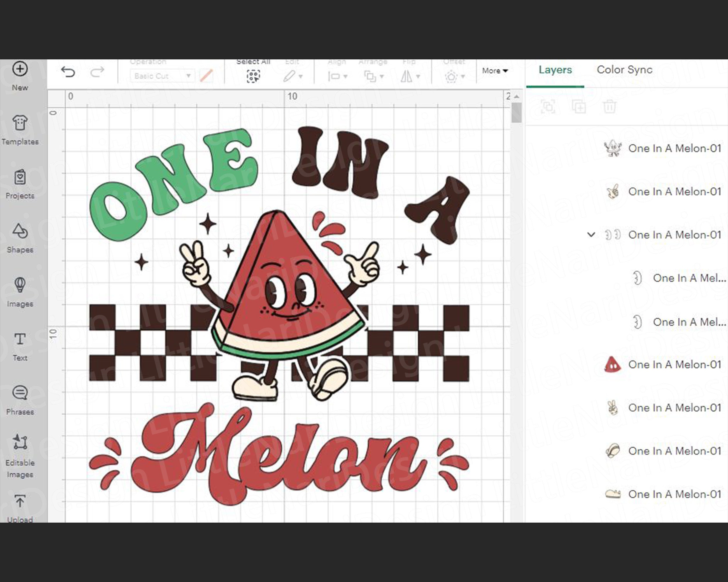728x582 pixels.
Task: Open the Offset tool
Action: pyautogui.click(x=455, y=76)
